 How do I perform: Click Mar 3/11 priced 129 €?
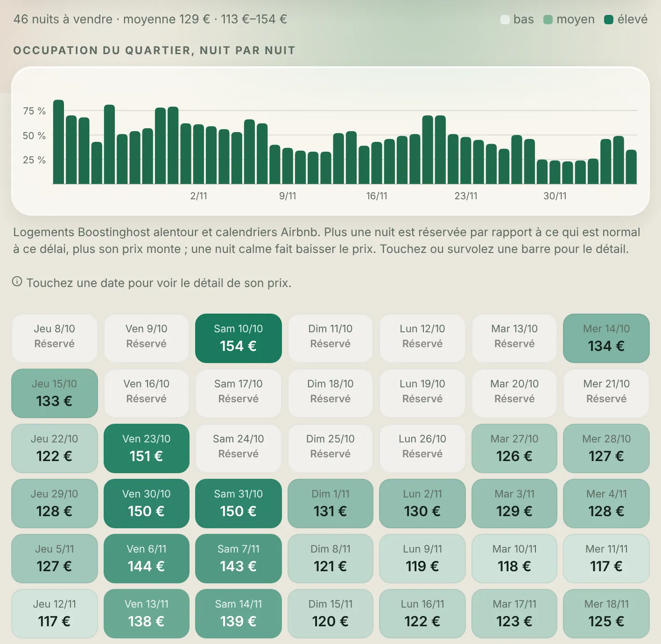point(514,504)
